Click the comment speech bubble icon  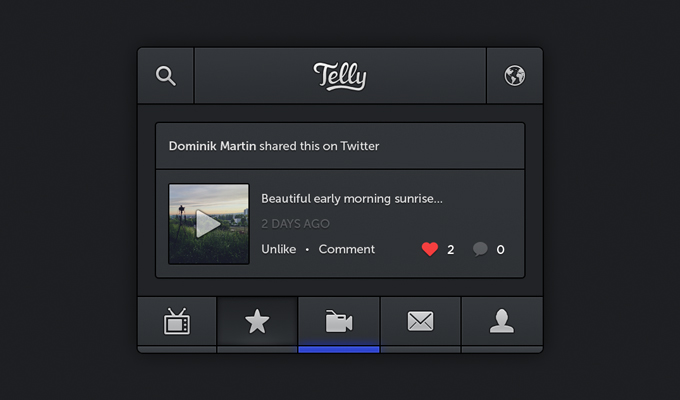[480, 249]
